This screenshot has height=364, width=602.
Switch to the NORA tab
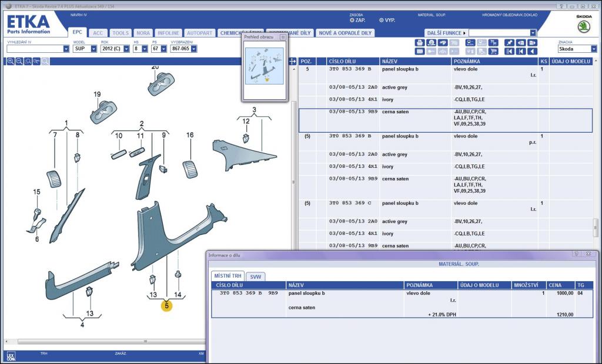pyautogui.click(x=143, y=33)
